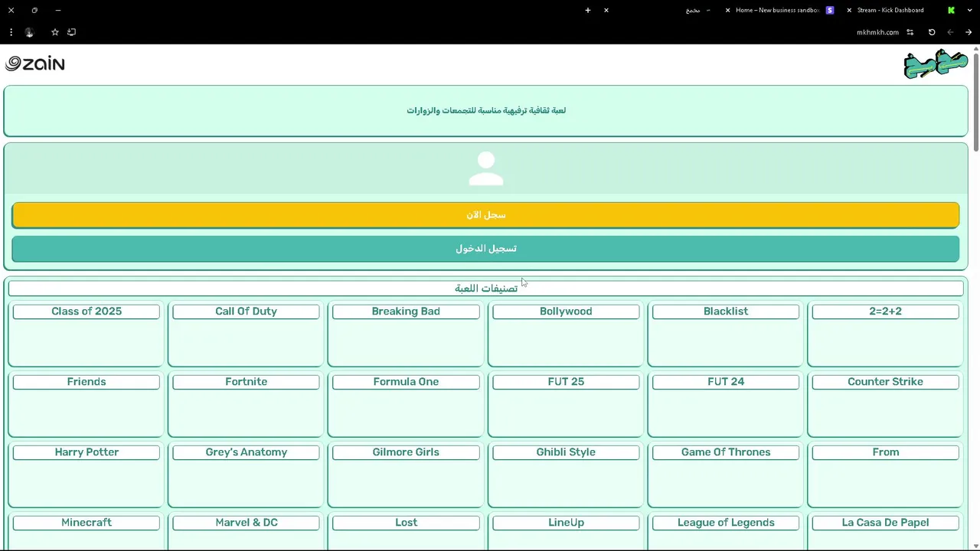This screenshot has height=551, width=980.
Task: Click the teal تسجيل الدخول login button
Action: click(x=485, y=249)
